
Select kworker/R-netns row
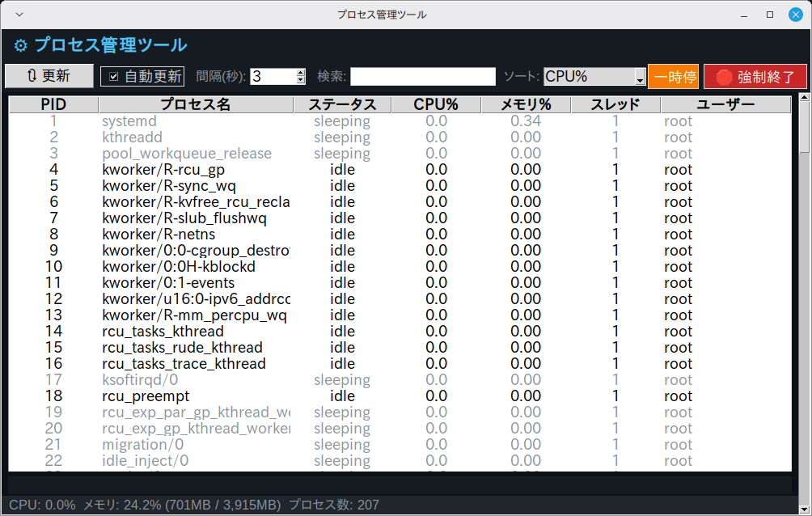coord(400,235)
